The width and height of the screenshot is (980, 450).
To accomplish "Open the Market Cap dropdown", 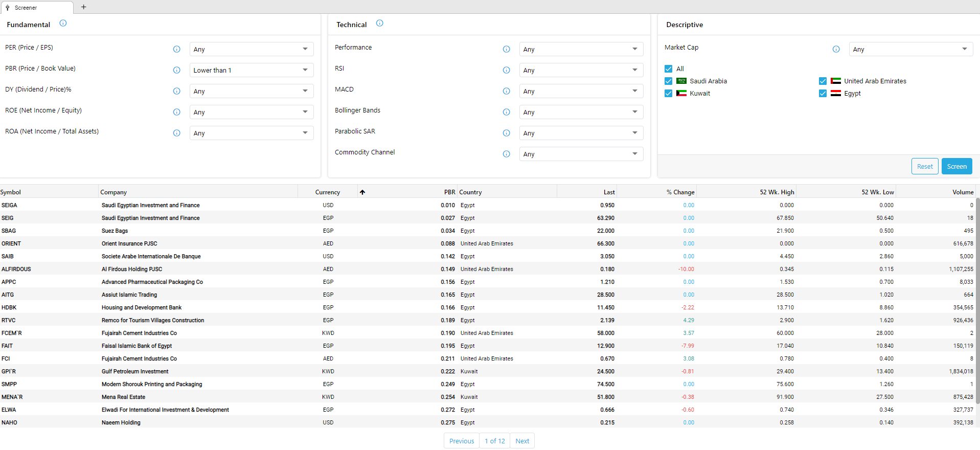I will tap(910, 49).
